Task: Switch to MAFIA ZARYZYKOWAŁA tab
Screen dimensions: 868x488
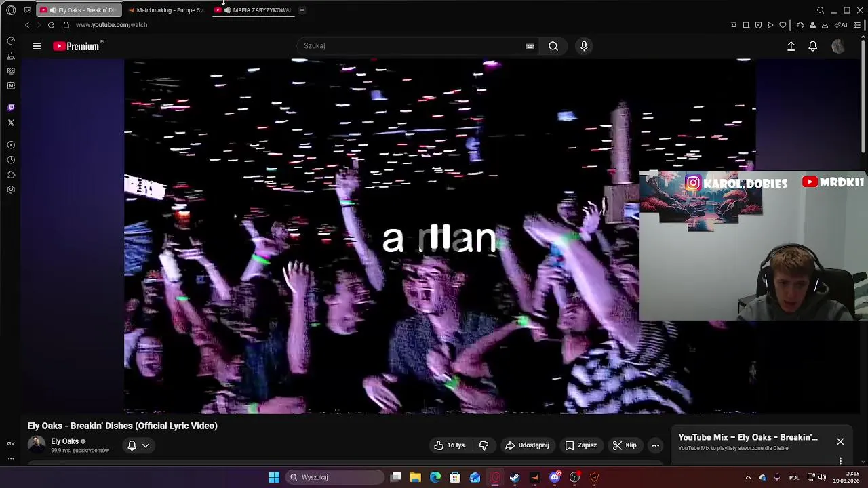Action: point(253,10)
